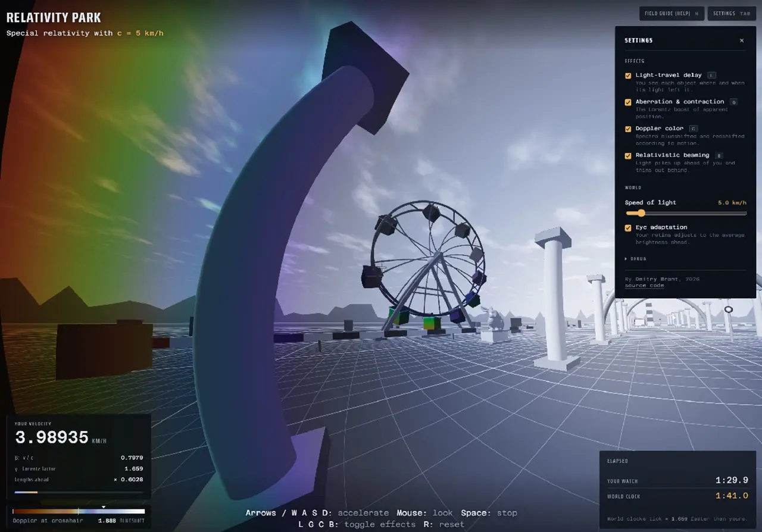Screen dimensions: 762x532
Task: Click the Settings Tab button
Action: coord(732,14)
